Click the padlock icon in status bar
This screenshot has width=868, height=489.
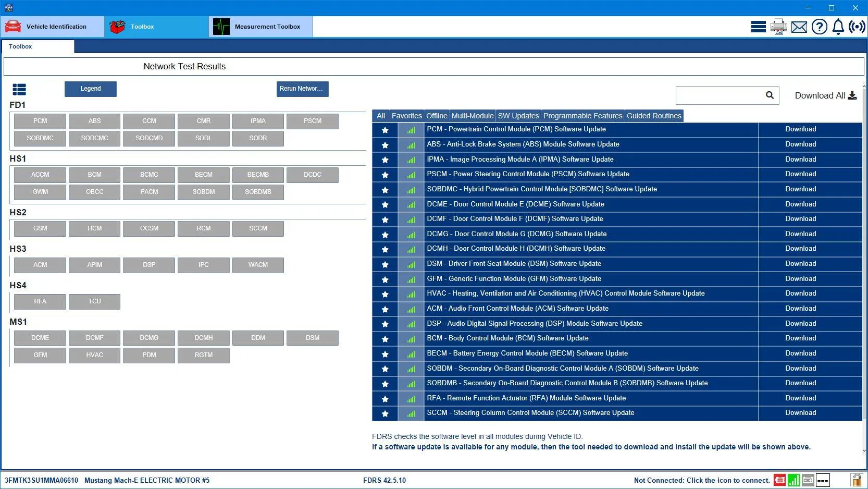click(x=856, y=480)
